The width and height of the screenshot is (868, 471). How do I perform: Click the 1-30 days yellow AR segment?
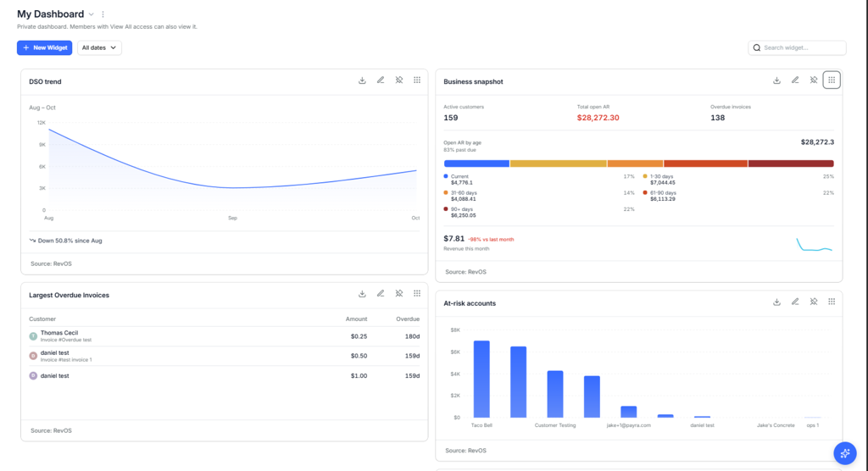(558, 163)
